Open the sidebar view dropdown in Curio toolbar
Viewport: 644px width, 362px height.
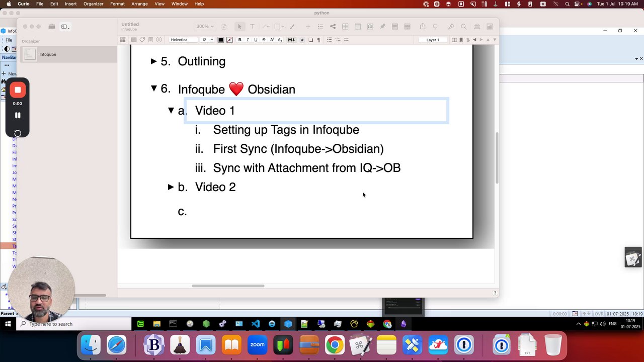pos(65,27)
